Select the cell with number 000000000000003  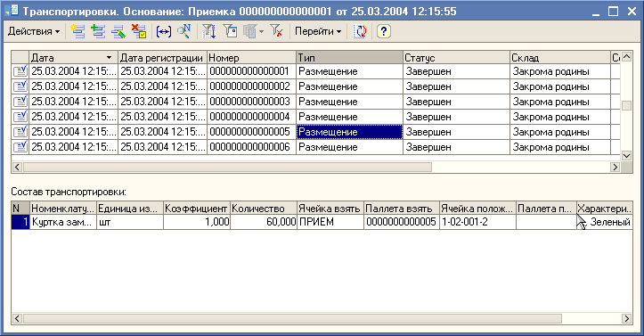(251, 102)
